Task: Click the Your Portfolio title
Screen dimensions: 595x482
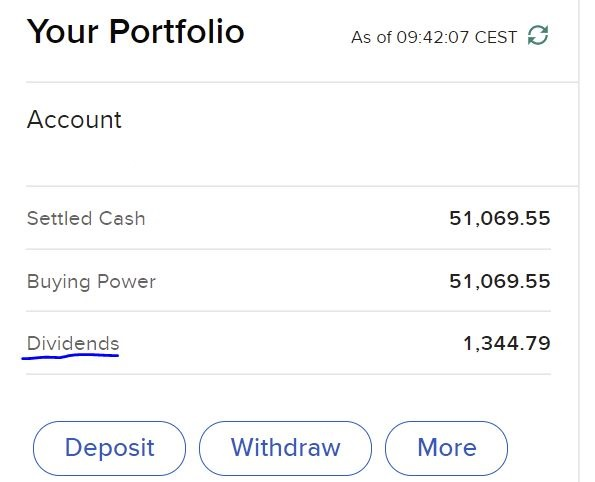Action: (135, 32)
